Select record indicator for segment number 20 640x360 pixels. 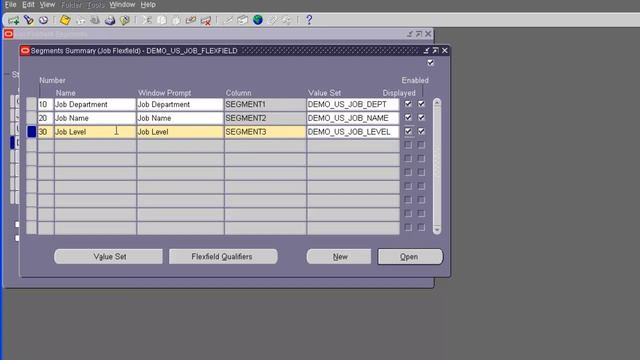pyautogui.click(x=31, y=118)
